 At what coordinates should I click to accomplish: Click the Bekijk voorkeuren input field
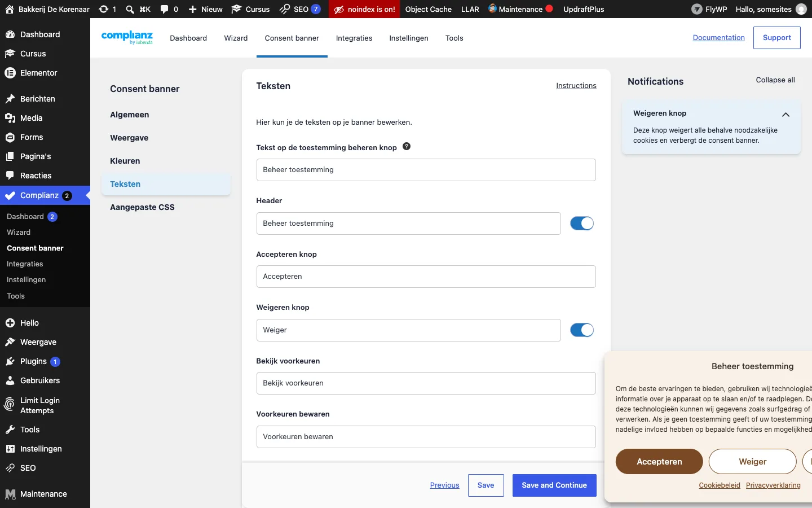click(x=426, y=383)
